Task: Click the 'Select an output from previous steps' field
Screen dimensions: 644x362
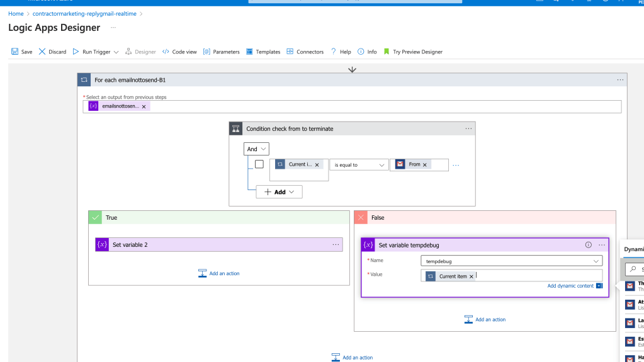Action: 352,106
